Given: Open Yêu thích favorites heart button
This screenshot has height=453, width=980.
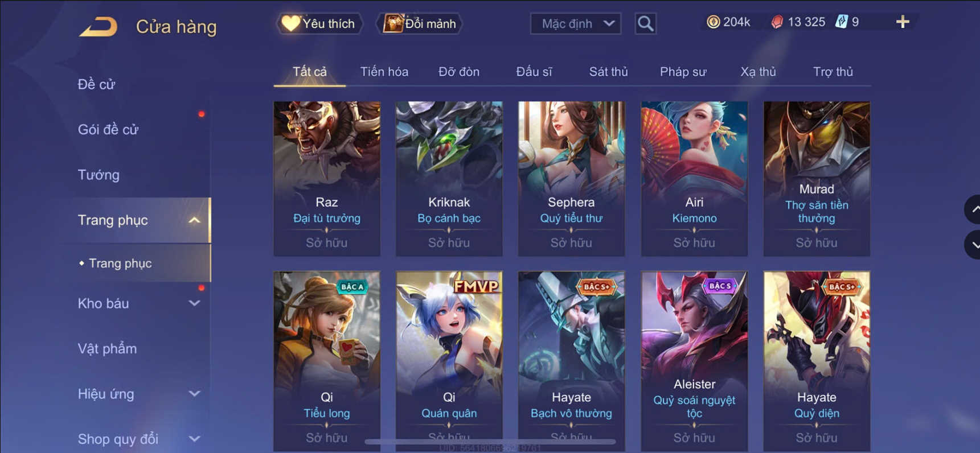Looking at the screenshot, I should coord(319,23).
